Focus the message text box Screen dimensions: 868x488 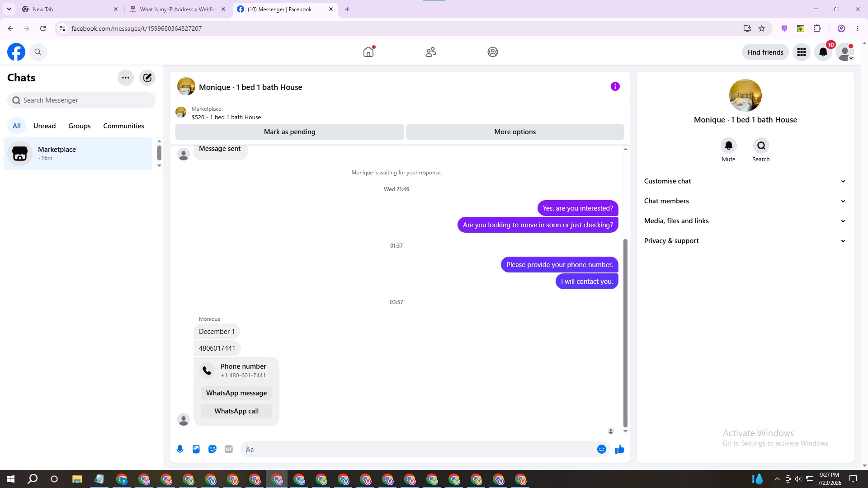pos(418,449)
